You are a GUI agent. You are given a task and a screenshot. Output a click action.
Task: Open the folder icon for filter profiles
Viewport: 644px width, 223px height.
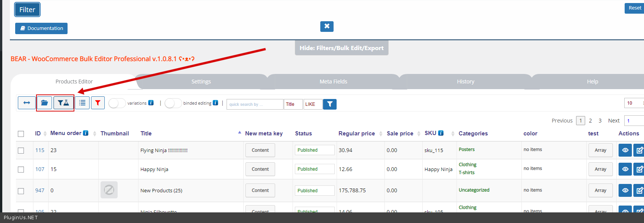tap(44, 103)
